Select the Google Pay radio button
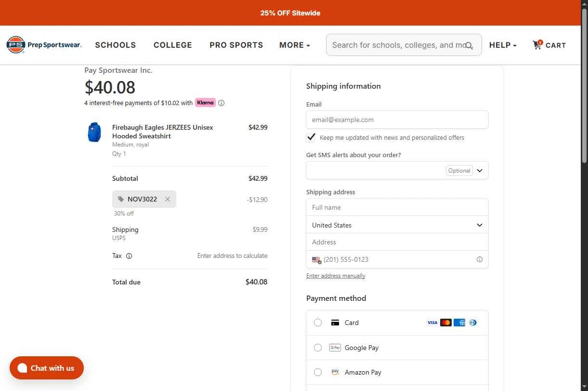 [318, 348]
